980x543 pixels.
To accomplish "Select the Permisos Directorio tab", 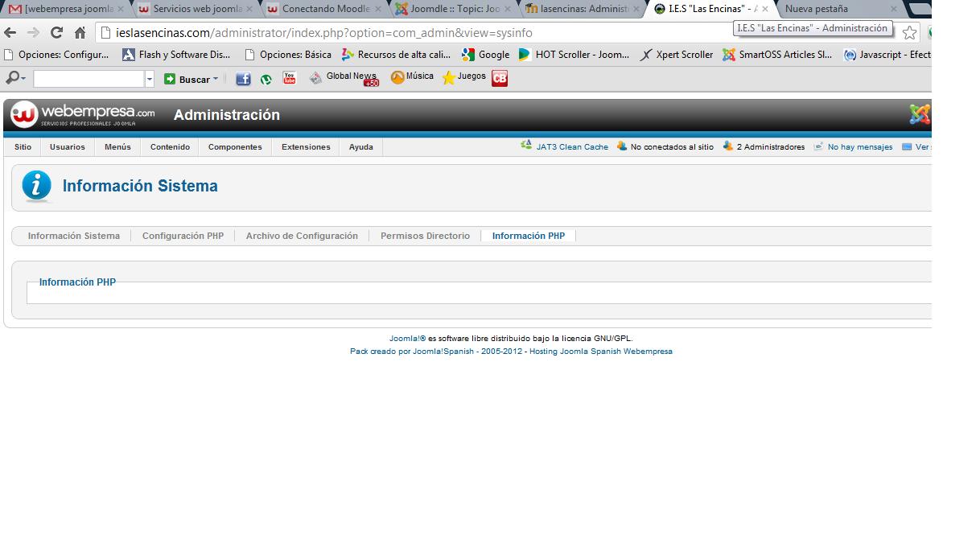I will (425, 236).
